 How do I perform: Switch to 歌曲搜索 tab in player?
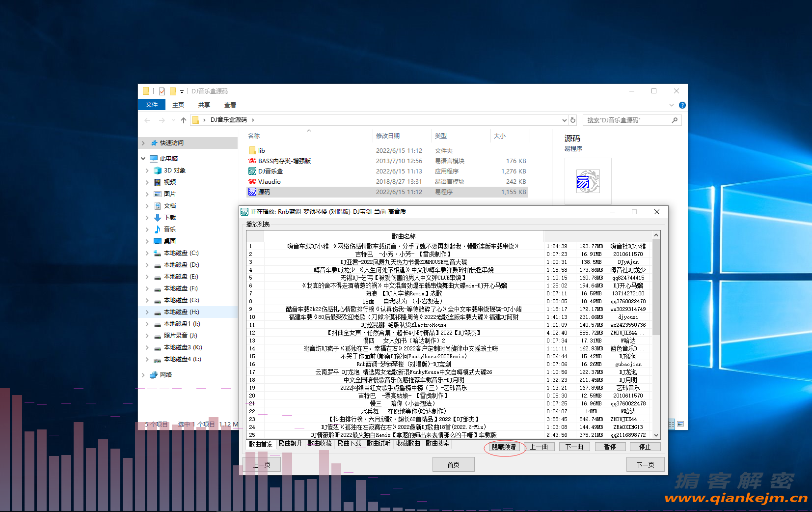(438, 443)
